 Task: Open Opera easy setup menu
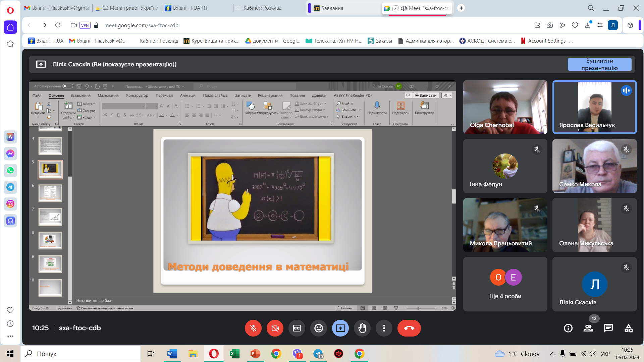(x=600, y=25)
